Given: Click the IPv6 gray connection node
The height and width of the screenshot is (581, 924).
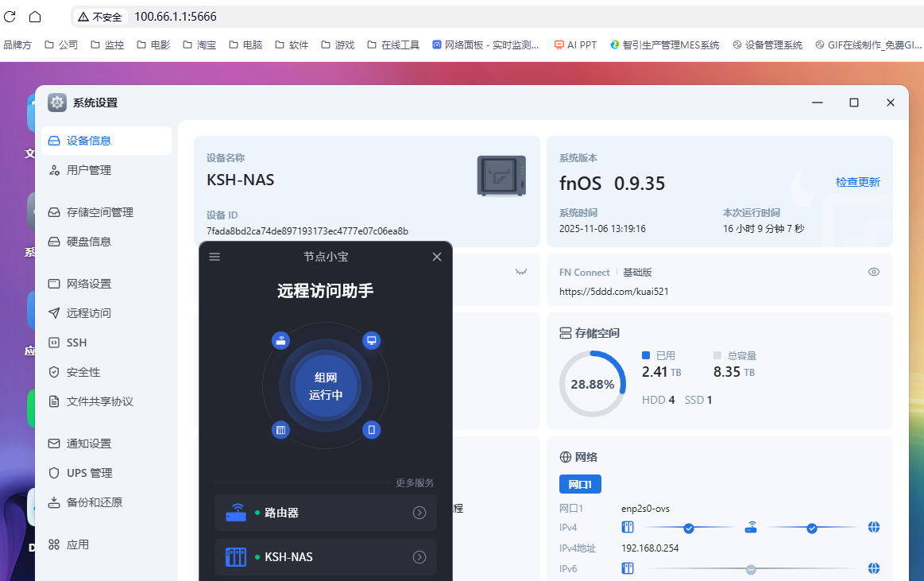Looking at the screenshot, I should pos(751,569).
